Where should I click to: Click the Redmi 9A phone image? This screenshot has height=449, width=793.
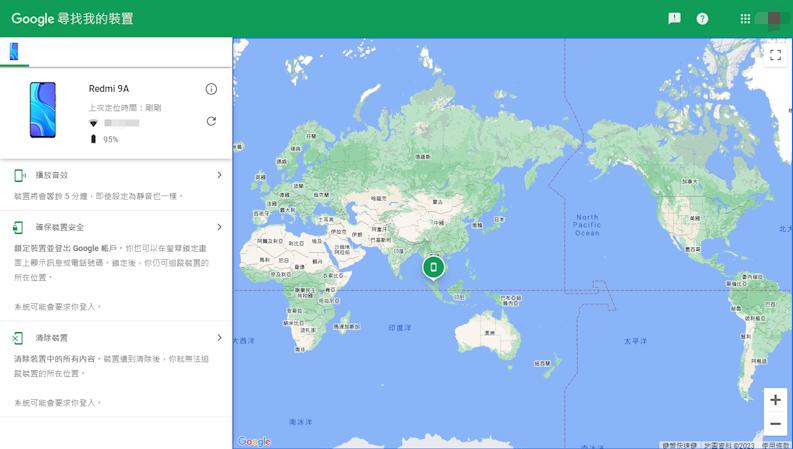point(43,110)
